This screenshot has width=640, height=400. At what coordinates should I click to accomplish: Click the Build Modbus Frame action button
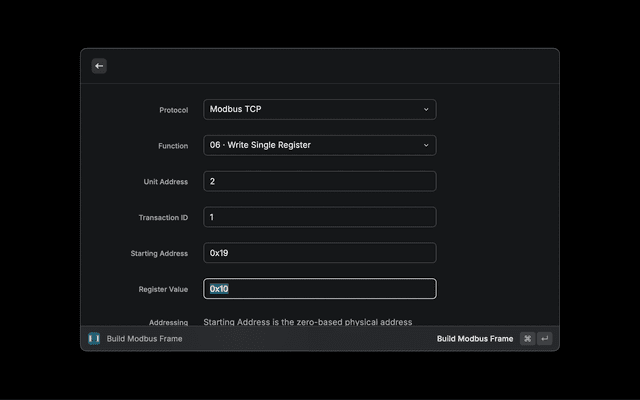(475, 339)
